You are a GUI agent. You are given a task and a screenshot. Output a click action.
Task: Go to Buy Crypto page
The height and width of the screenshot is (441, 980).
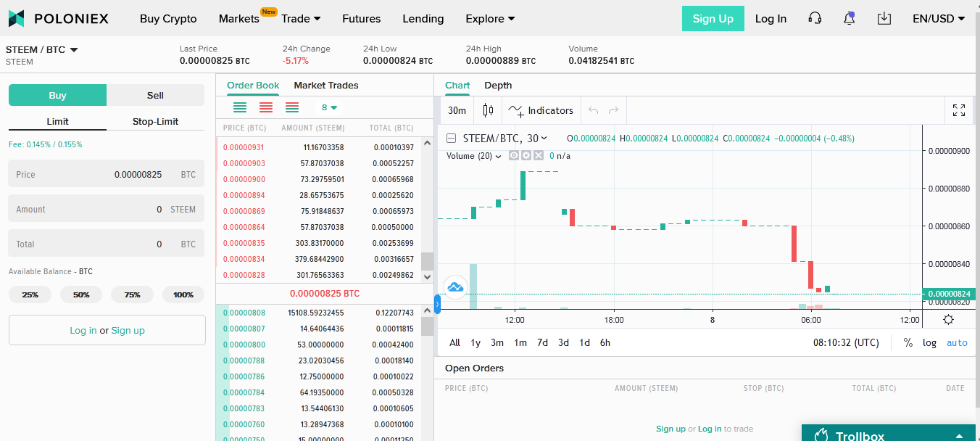168,19
